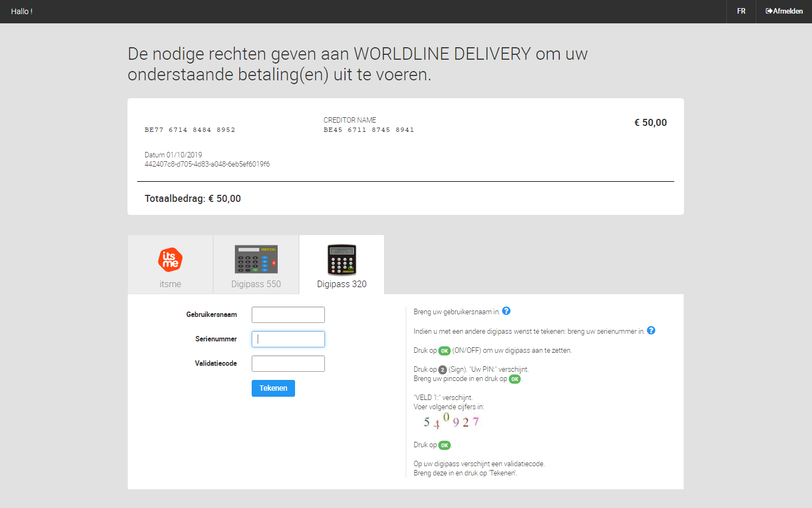Viewport: 812px width, 508px height.
Task: Click help icon beside gebruikersnaam instruction
Action: (x=506, y=311)
